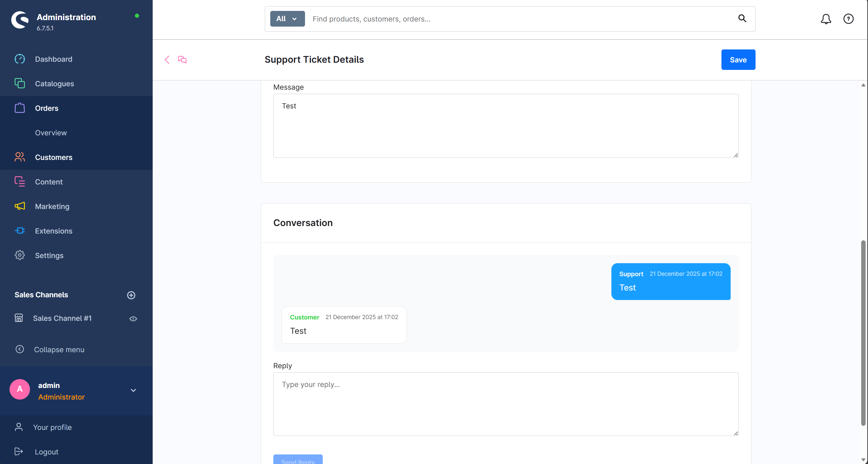Click Customer timestamp 21 December 2025
Viewport: 868px width, 464px height.
click(362, 317)
